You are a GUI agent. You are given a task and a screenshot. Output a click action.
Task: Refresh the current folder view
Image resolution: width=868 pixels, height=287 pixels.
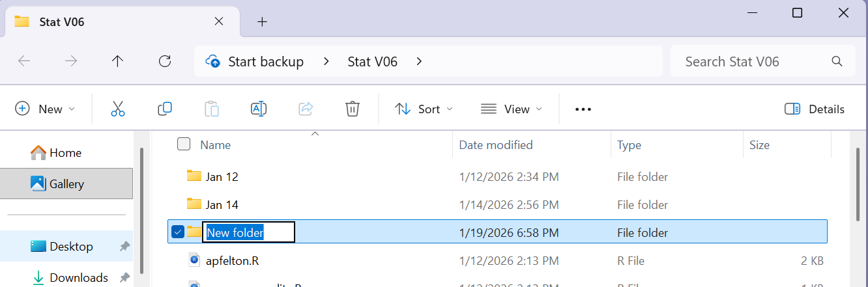[165, 61]
